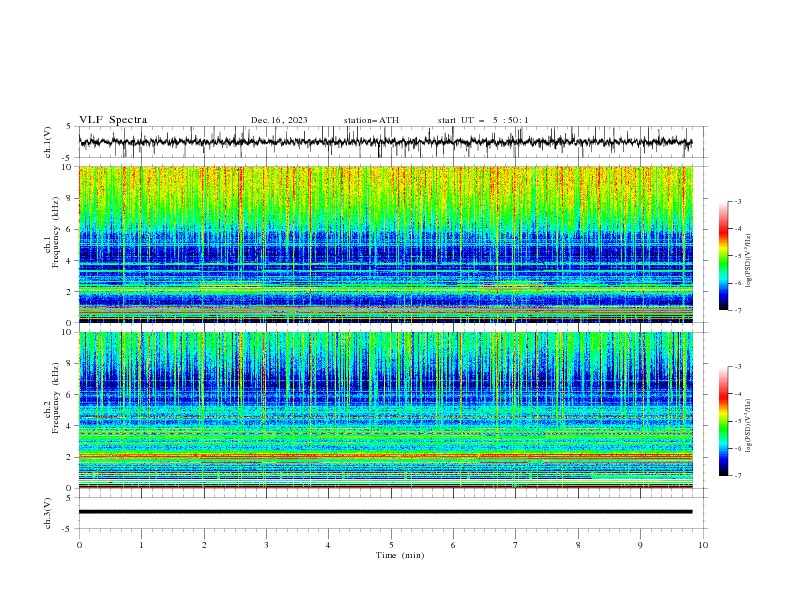
Task: Click the upper color bar's log(PSD) label
Action: point(748,260)
